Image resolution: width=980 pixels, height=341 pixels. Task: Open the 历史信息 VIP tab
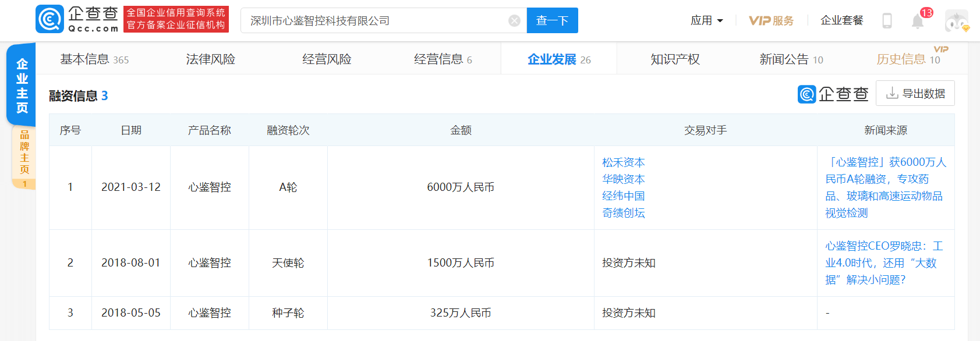[x=908, y=59]
